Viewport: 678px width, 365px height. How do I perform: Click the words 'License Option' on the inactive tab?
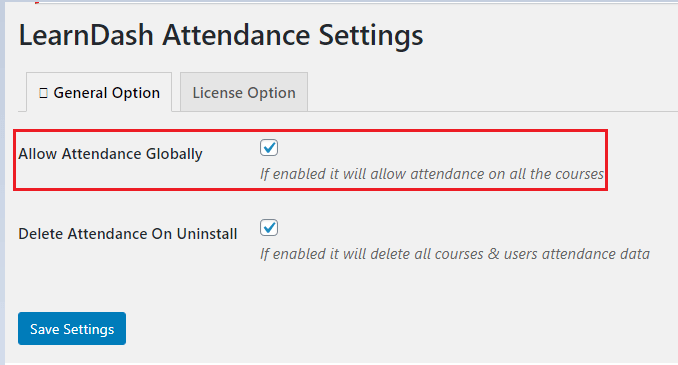click(244, 93)
